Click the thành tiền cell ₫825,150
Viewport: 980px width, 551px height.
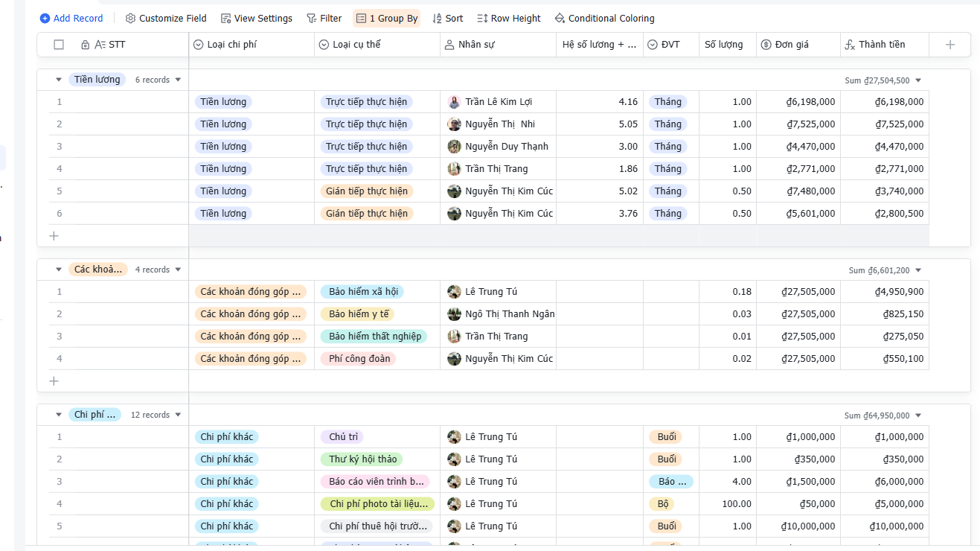pos(885,314)
